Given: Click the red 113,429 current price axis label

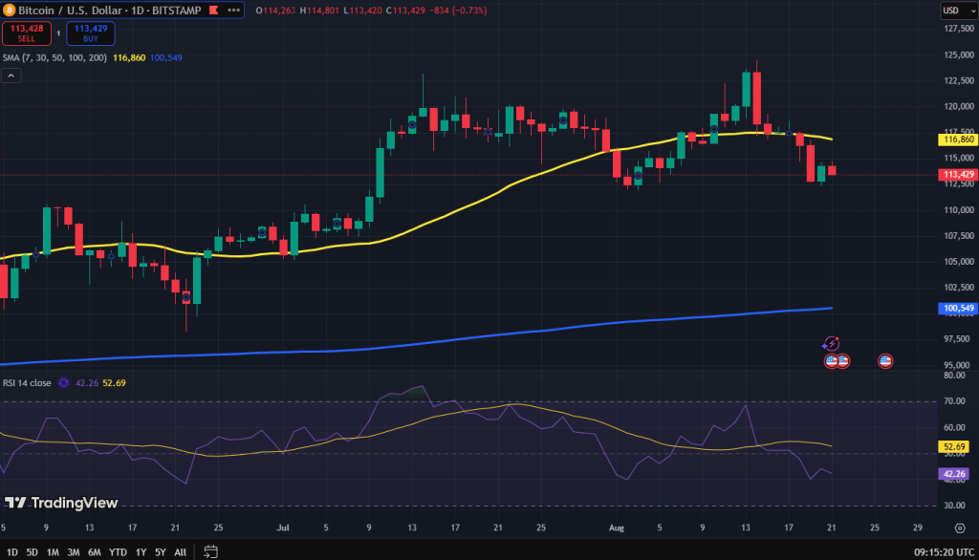Looking at the screenshot, I should coord(958,175).
